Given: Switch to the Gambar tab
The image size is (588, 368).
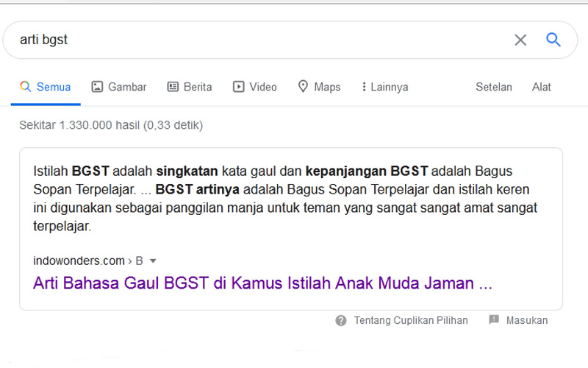Looking at the screenshot, I should 119,87.
